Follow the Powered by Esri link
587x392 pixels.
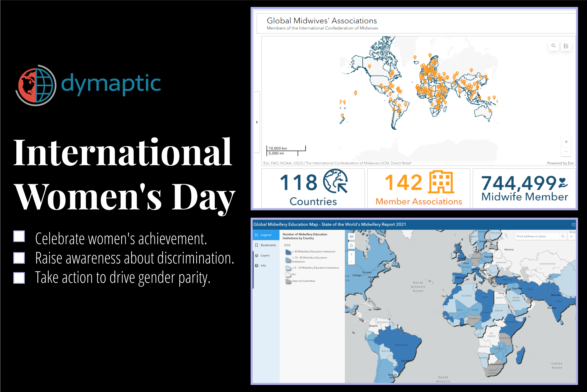pos(560,163)
